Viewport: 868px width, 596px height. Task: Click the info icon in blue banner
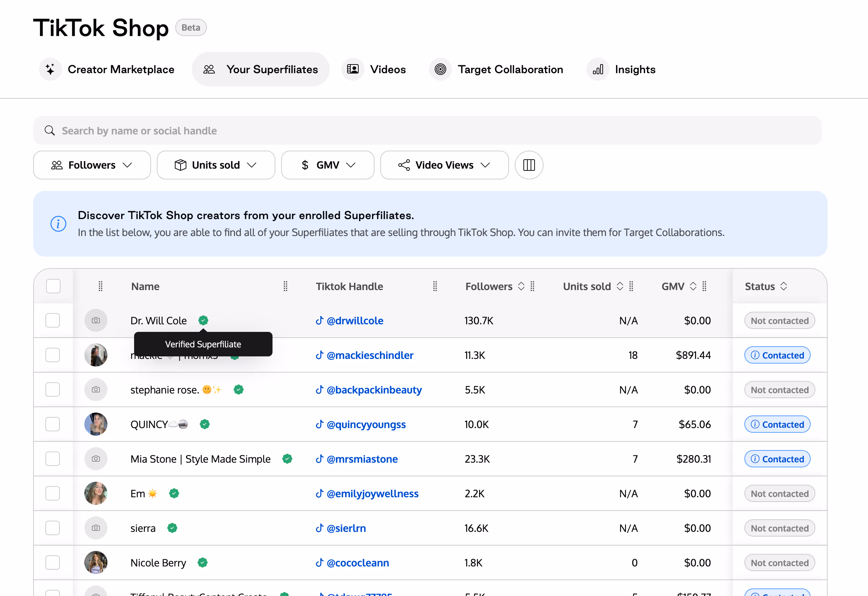tap(58, 224)
